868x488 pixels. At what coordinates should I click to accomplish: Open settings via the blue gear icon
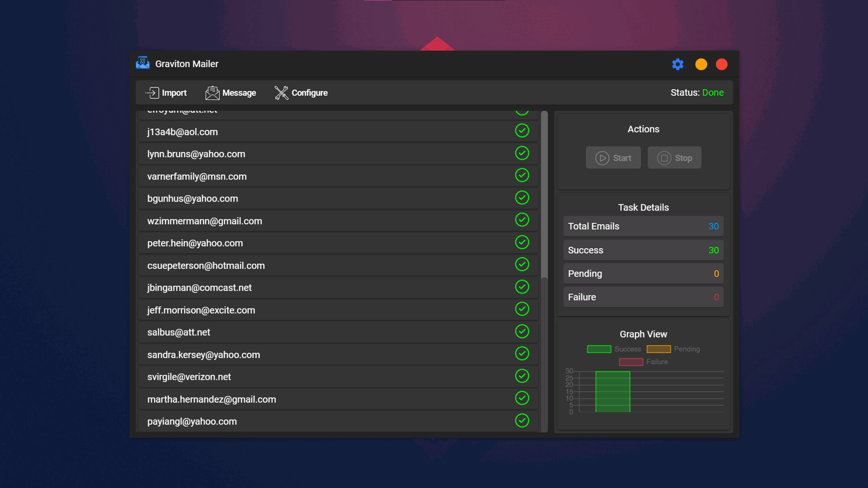[x=677, y=64]
